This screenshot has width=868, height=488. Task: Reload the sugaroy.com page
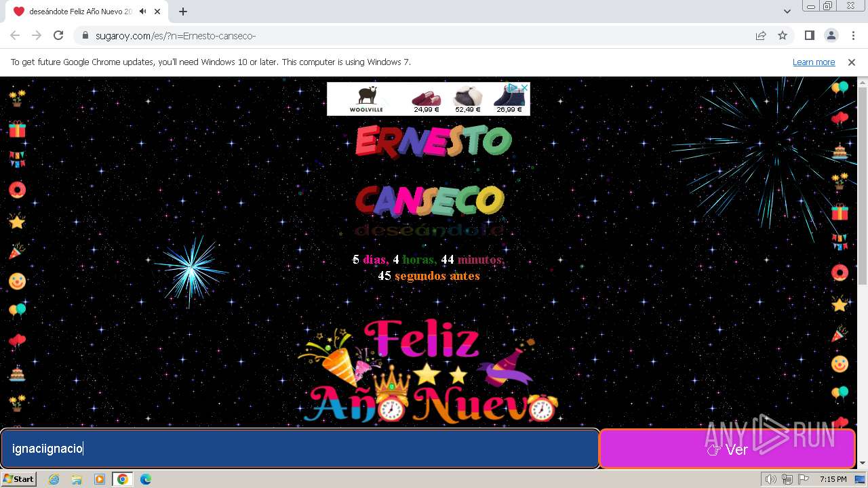pyautogui.click(x=58, y=35)
